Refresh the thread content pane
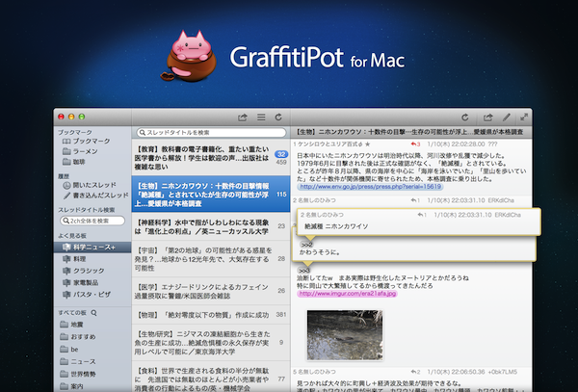Viewport: 578px width, 392px height. 465,118
